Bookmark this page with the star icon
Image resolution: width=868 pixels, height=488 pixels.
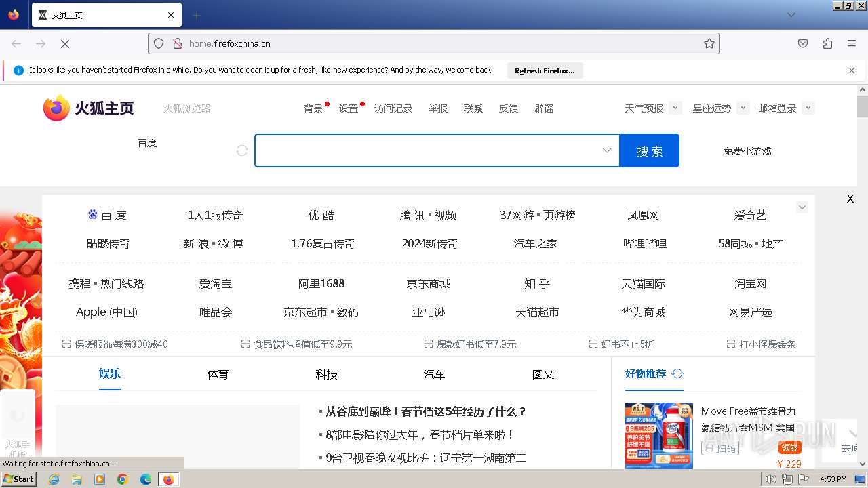pos(709,43)
